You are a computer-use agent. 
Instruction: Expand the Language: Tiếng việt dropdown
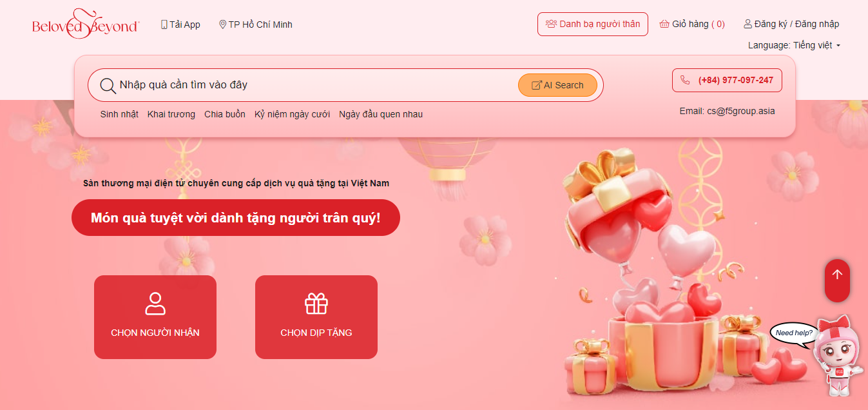coord(794,45)
